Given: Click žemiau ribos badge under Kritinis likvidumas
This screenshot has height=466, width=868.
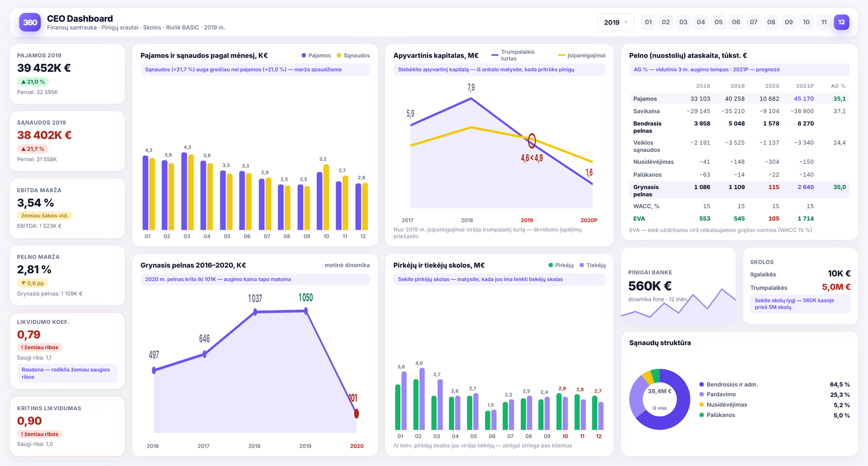Looking at the screenshot, I should [40, 434].
